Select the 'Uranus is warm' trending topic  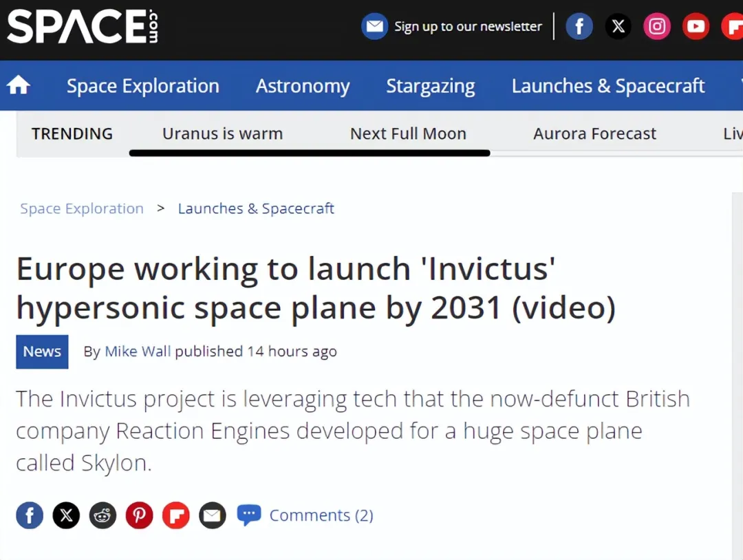(223, 133)
